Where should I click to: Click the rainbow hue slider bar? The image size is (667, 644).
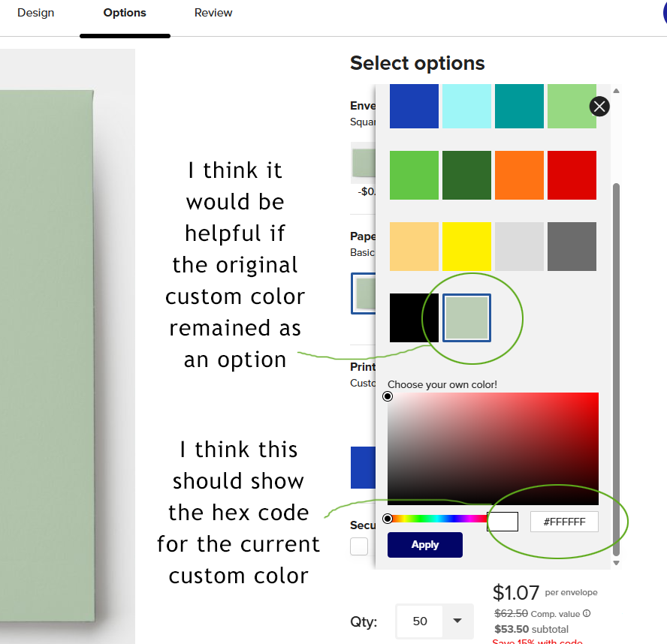437,519
